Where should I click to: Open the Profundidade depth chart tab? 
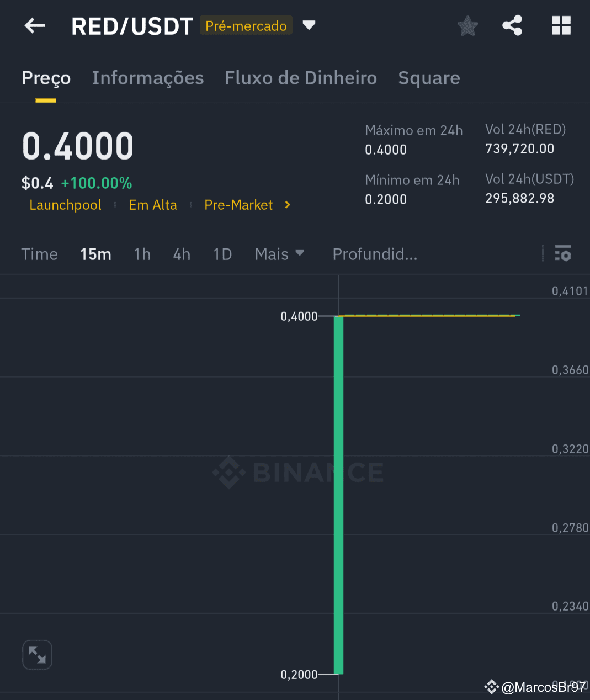(x=375, y=254)
